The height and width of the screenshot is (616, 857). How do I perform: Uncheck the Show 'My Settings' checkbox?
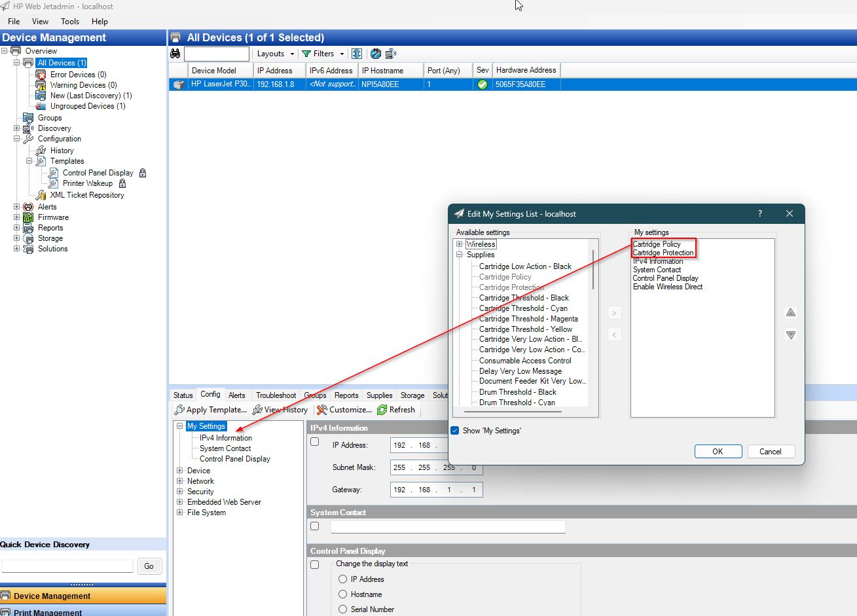click(x=455, y=431)
